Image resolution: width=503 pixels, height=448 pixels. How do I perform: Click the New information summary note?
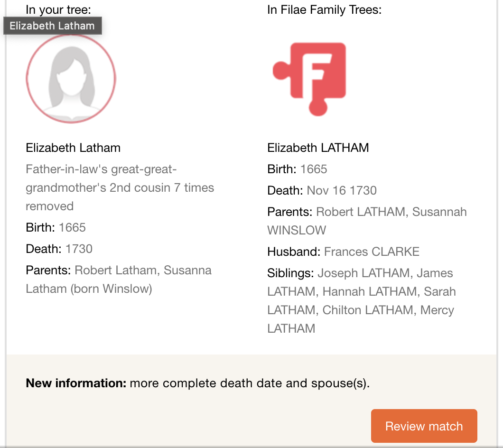(x=197, y=383)
